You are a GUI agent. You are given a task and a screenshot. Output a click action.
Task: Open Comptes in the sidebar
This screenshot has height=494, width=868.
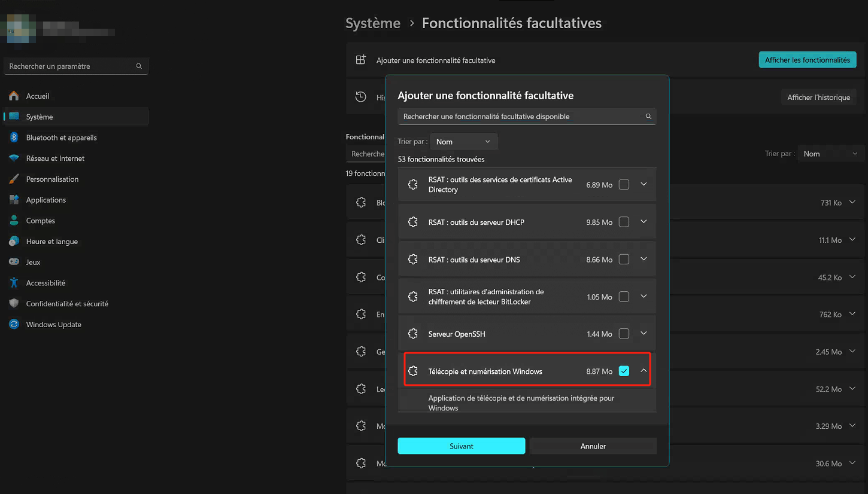[76, 221]
